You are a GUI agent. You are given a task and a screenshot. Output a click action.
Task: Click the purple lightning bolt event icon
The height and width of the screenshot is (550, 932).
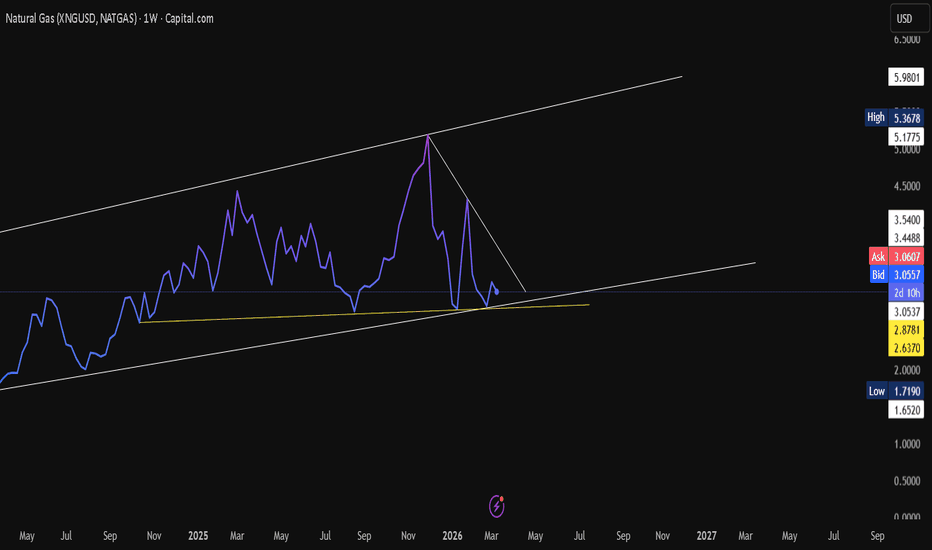(497, 506)
